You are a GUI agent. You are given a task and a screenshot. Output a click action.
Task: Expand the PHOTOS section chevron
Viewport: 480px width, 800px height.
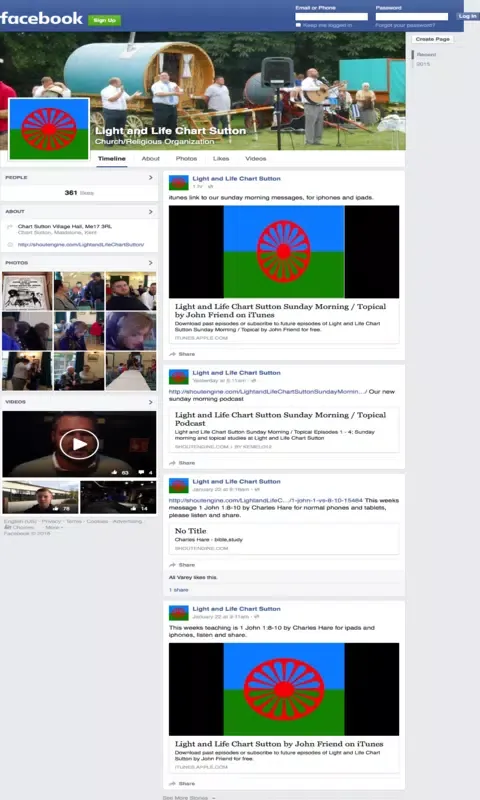[150, 263]
